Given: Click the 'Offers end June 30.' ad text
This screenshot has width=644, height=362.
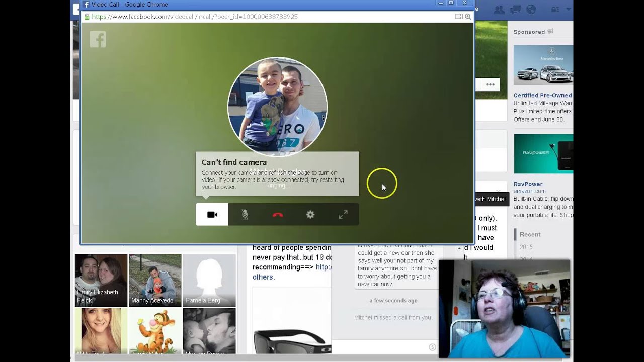Looking at the screenshot, I should point(539,119).
